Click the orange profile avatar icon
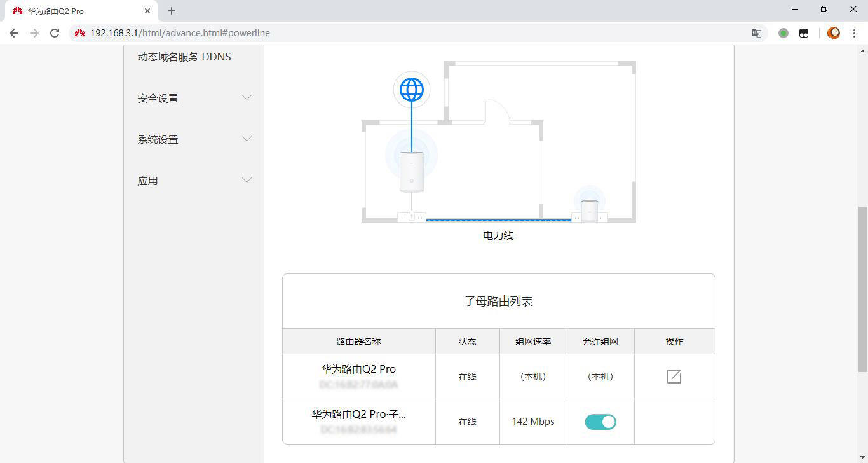The width and height of the screenshot is (868, 463). (x=834, y=33)
